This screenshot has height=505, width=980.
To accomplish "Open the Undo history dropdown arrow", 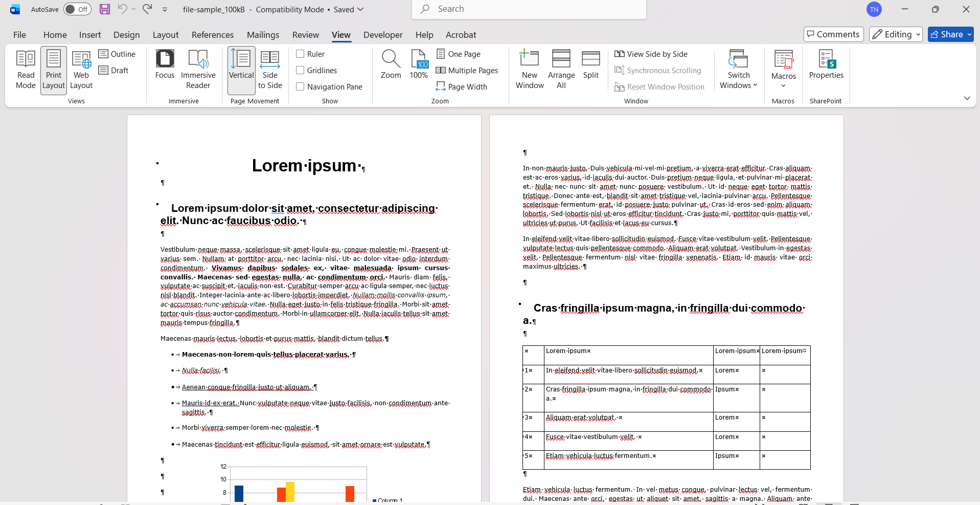I will coord(134,9).
